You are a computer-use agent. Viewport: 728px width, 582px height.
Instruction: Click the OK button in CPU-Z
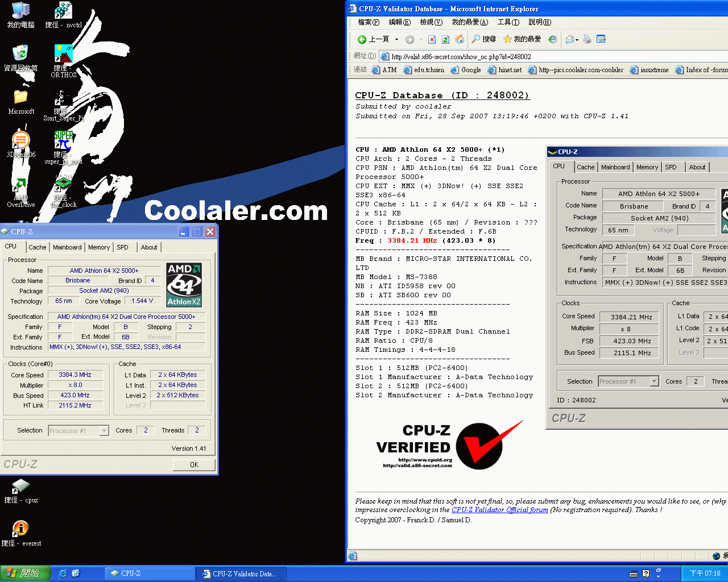[194, 464]
